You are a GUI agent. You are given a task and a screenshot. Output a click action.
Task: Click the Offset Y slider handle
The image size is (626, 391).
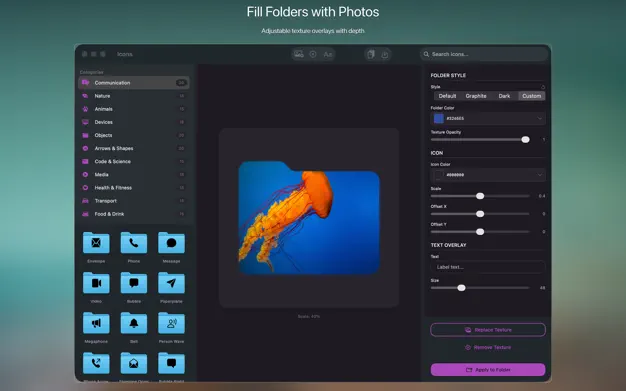(x=480, y=232)
